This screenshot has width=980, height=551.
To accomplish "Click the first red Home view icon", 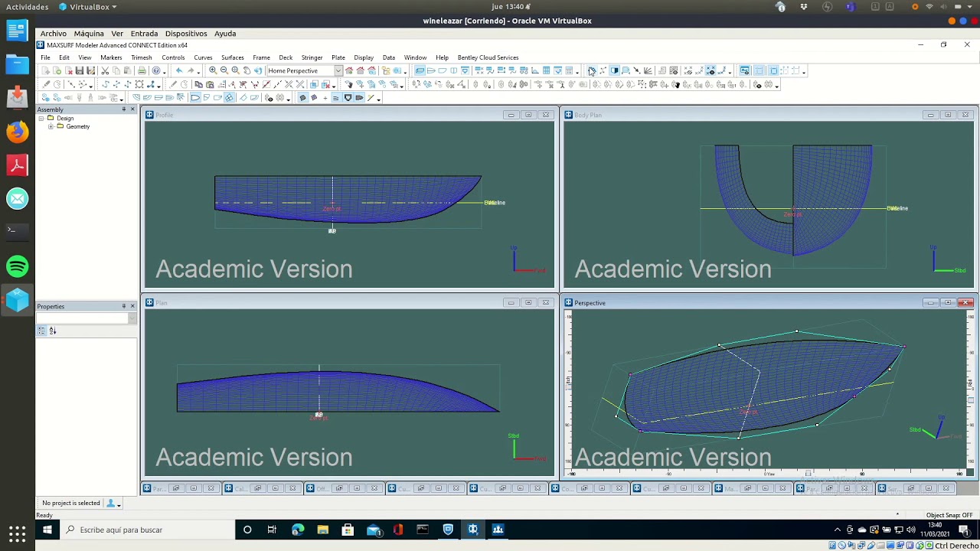I will point(348,70).
